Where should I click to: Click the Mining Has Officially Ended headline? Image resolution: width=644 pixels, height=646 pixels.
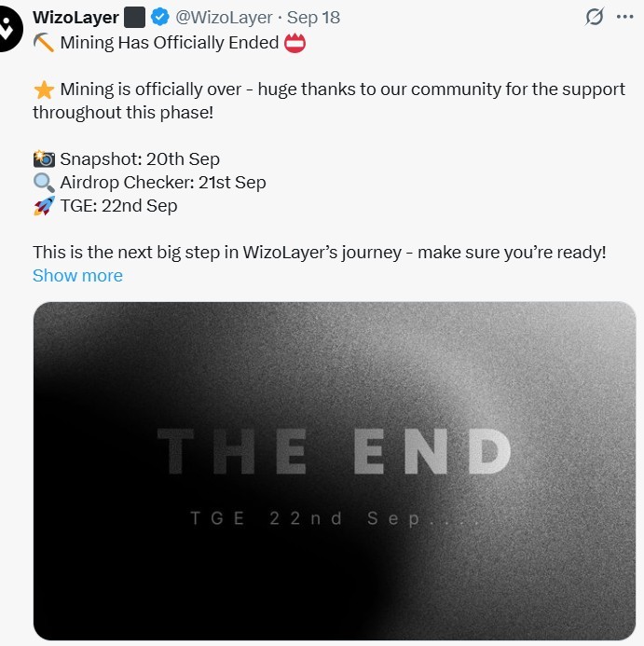pos(170,43)
